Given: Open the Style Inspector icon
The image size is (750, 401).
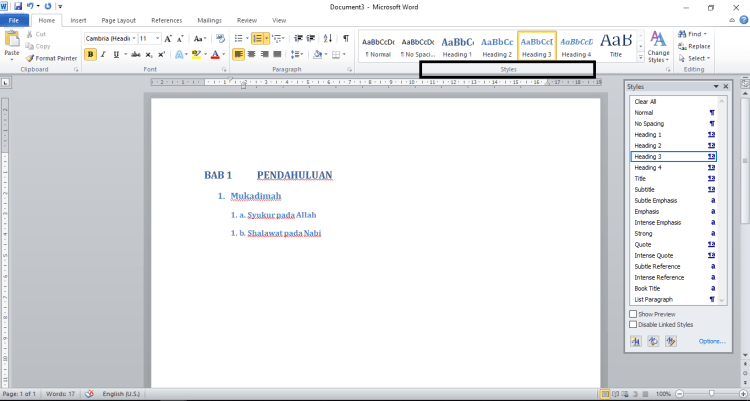Looking at the screenshot, I should (x=652, y=341).
